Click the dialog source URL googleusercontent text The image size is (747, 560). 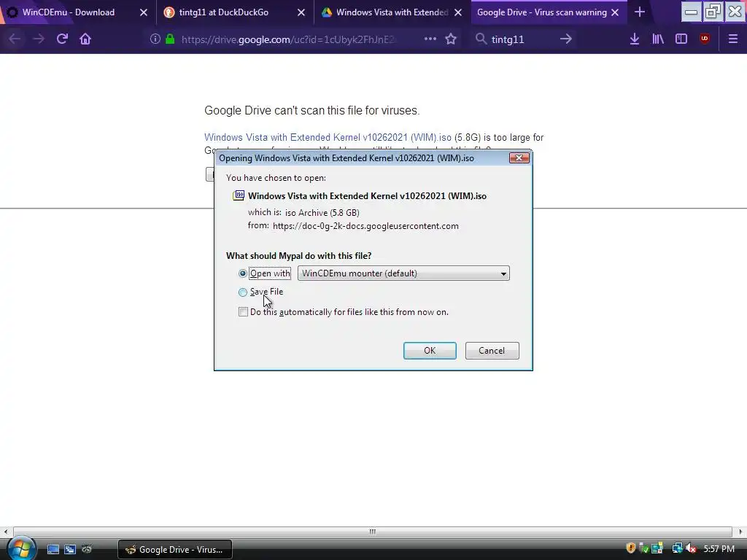[365, 226]
